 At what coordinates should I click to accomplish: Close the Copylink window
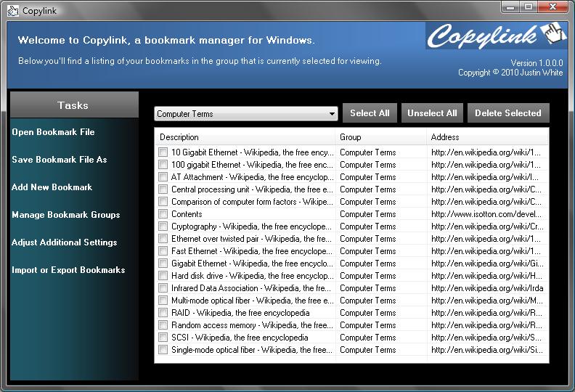point(553,7)
